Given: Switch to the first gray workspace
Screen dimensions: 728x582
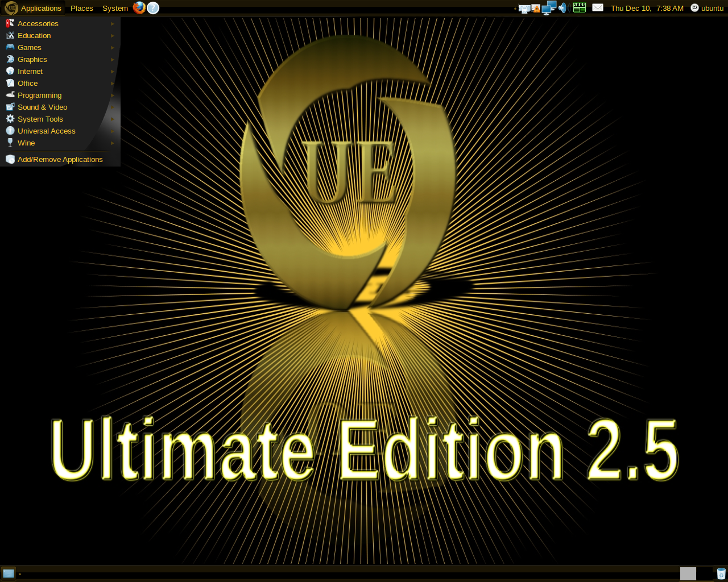Looking at the screenshot, I should pyautogui.click(x=688, y=573).
